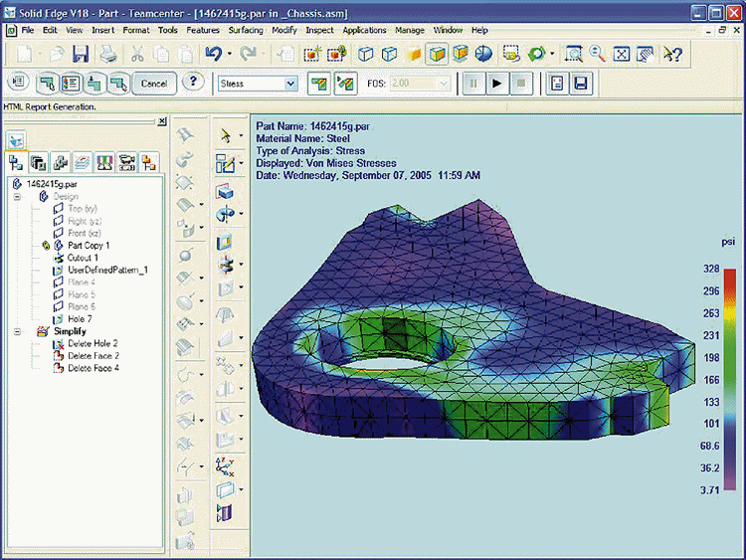Click the New document icon
Image resolution: width=746 pixels, height=560 pixels.
pos(24,54)
